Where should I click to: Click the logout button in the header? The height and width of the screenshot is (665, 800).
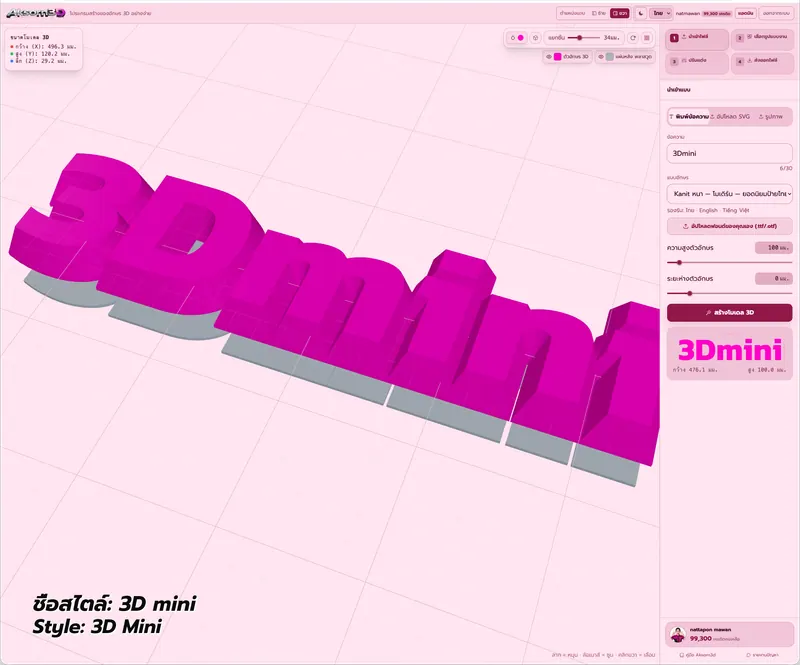[776, 13]
